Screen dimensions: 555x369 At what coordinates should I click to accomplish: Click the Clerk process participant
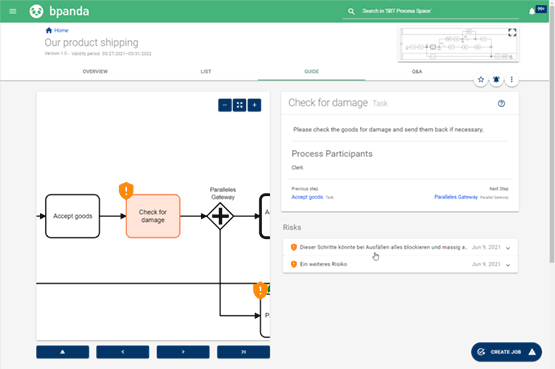[297, 167]
